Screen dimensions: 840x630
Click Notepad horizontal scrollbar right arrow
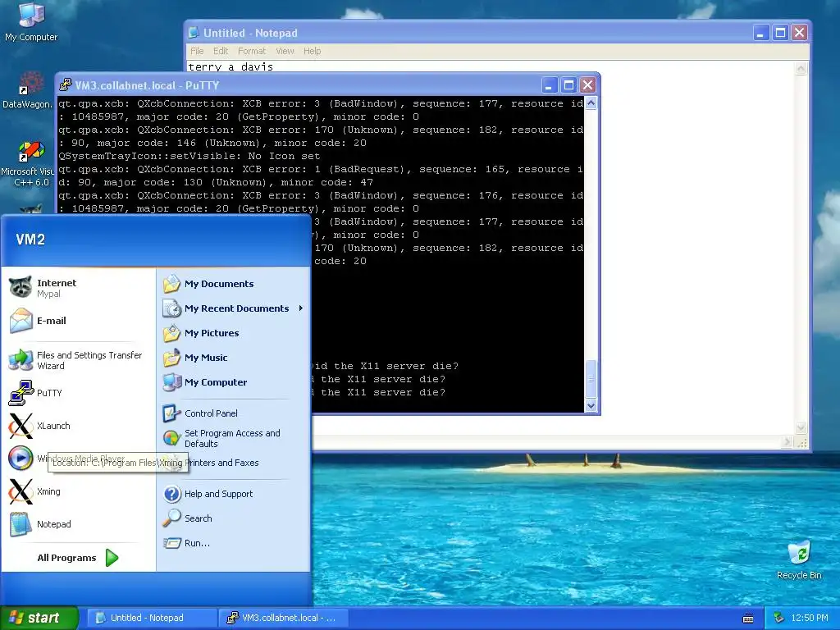(787, 442)
